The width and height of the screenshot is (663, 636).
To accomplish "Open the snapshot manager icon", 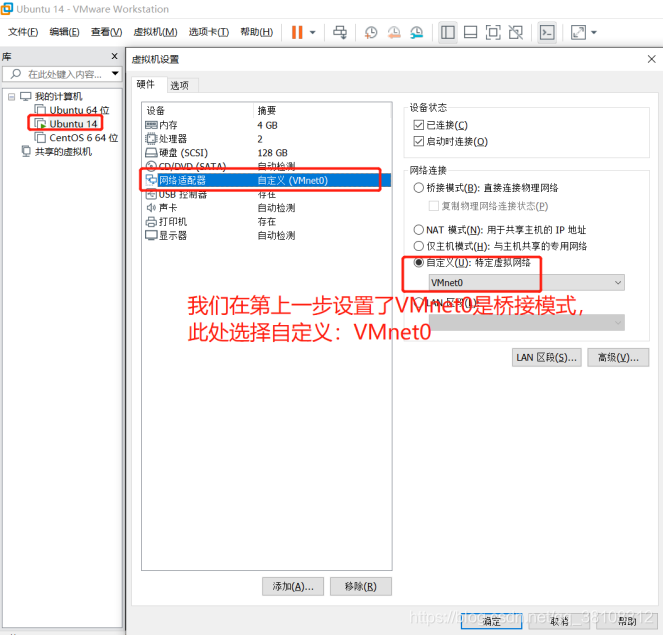I will [x=416, y=32].
